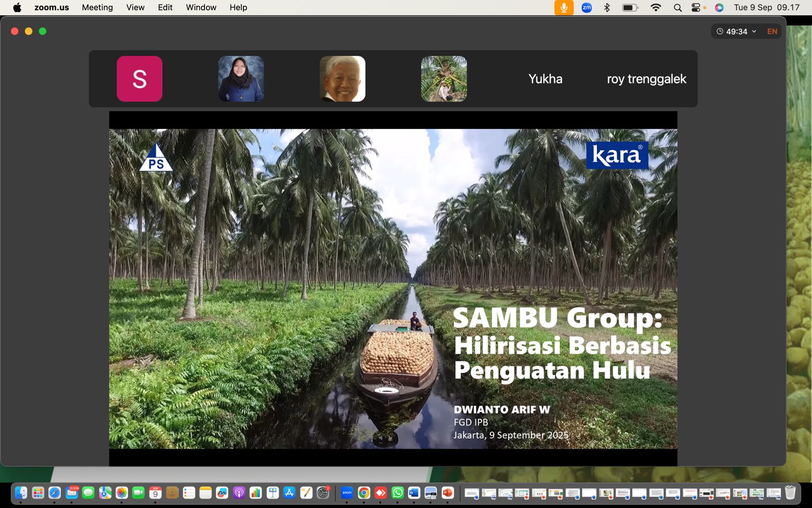Open the battery status menu

pos(630,8)
